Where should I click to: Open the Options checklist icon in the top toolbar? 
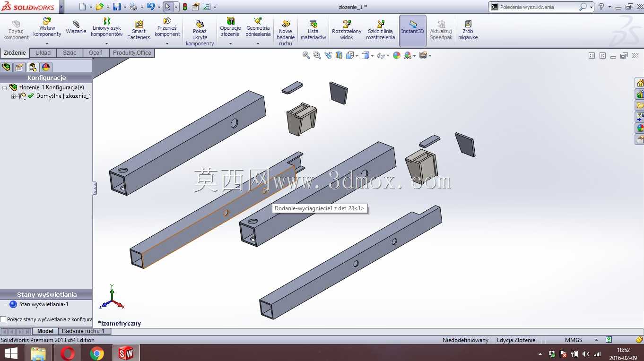[207, 7]
